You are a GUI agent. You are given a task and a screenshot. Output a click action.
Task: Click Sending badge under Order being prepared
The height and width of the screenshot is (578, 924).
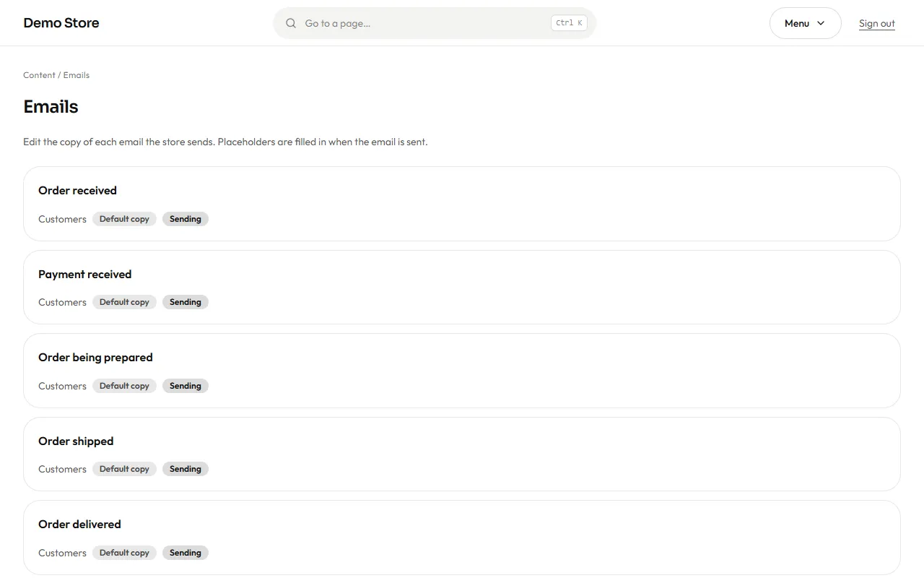pos(186,386)
